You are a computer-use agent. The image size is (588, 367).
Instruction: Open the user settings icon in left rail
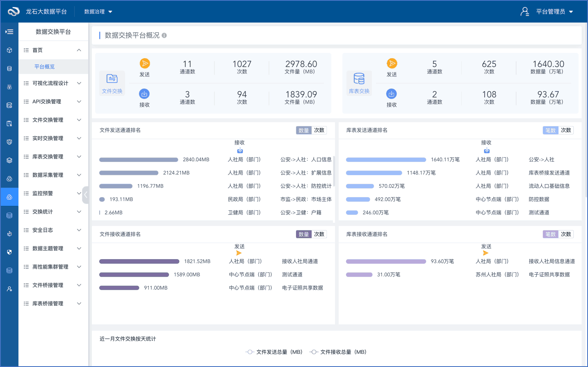(9, 289)
